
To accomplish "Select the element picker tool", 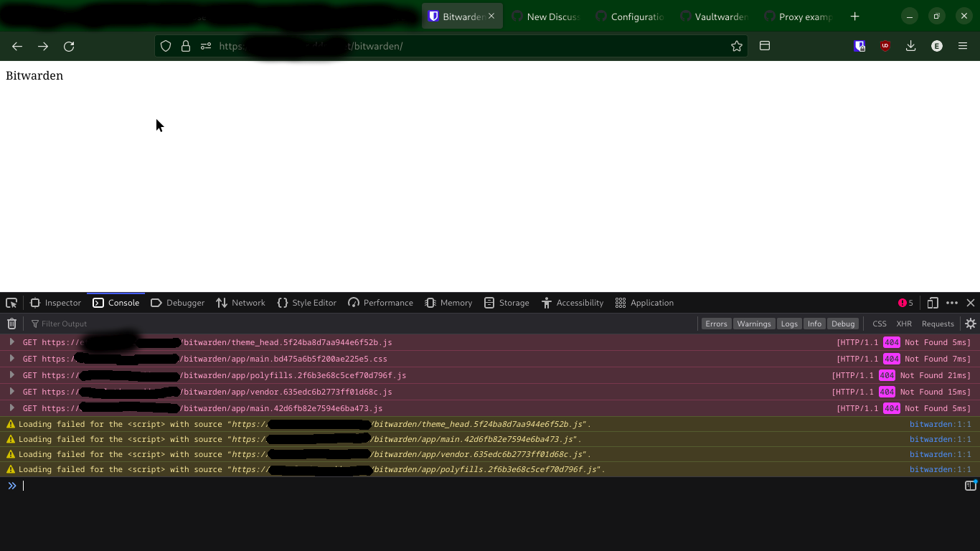I will [x=11, y=302].
